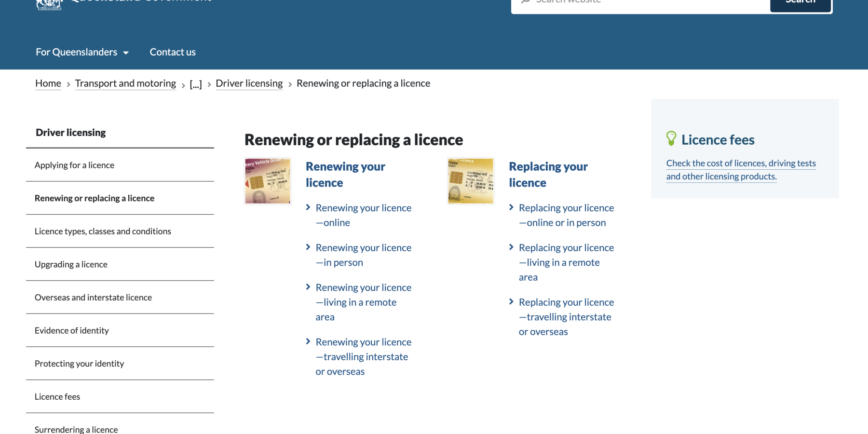The width and height of the screenshot is (868, 434).
Task: Open Licence types, classes and conditions
Action: click(103, 231)
